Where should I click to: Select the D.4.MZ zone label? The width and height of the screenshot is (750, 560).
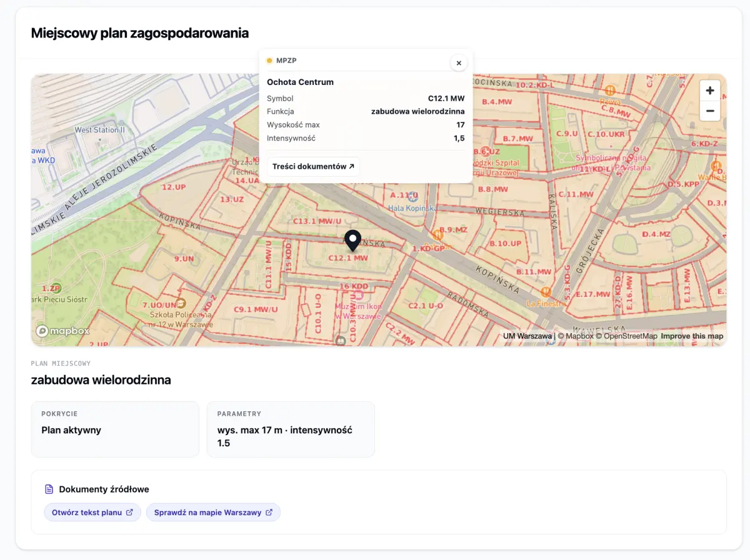656,234
